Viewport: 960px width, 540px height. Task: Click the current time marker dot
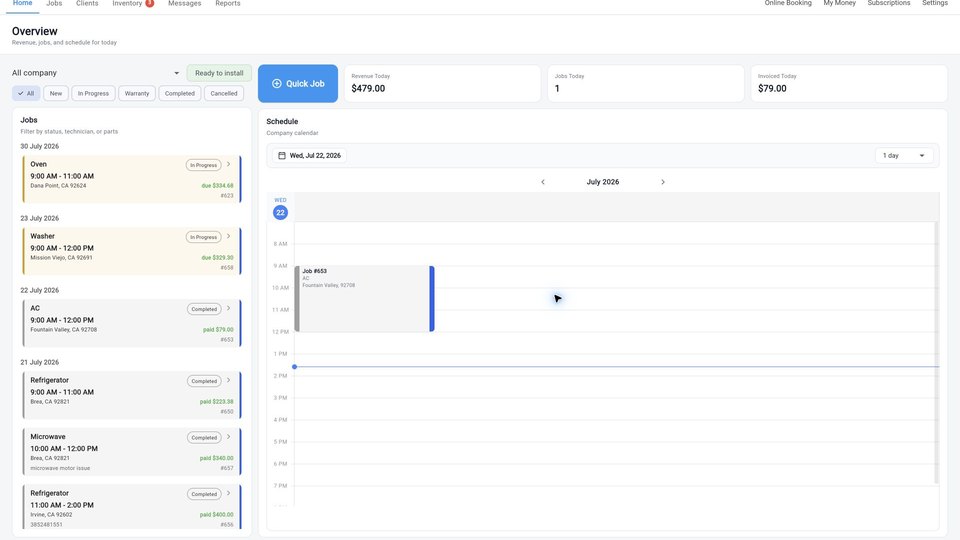click(294, 367)
